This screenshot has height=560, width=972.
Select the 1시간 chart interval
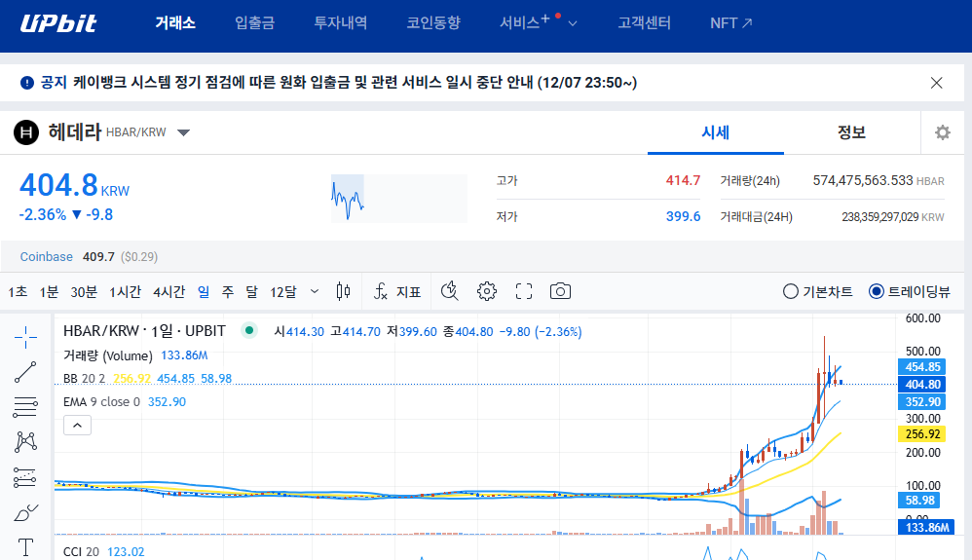click(126, 291)
